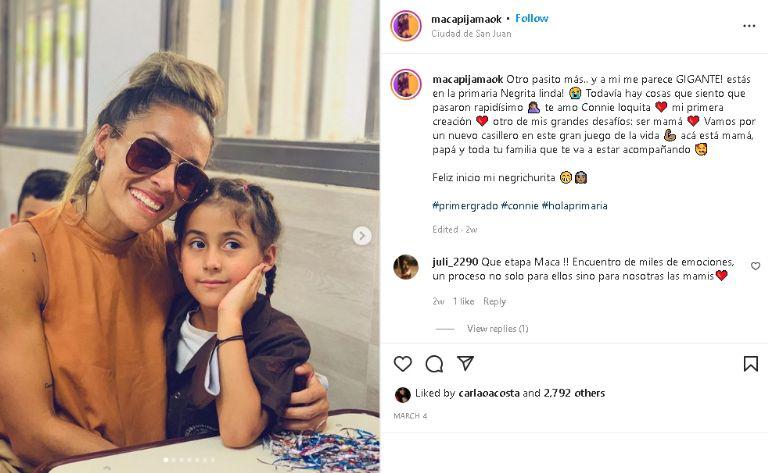Click the macapijamaok caption avatar
The width and height of the screenshot is (768, 473).
pos(406,84)
